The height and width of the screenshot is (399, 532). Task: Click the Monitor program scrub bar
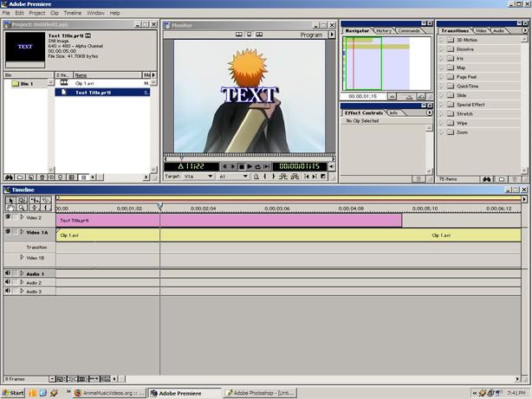click(250, 158)
